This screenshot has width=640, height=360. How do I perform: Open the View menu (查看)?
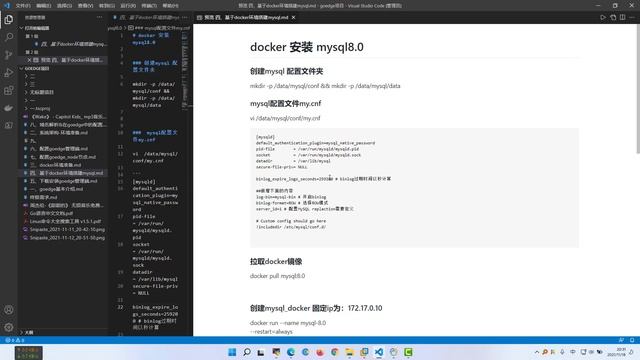(85, 6)
